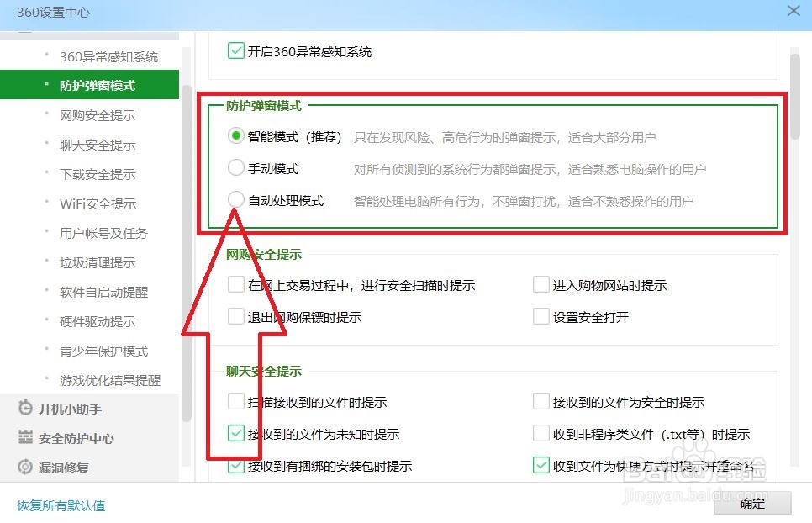Viewport: 812px width, 523px height.
Task: Uncheck 接收到的文件为未知时提示
Action: (235, 435)
